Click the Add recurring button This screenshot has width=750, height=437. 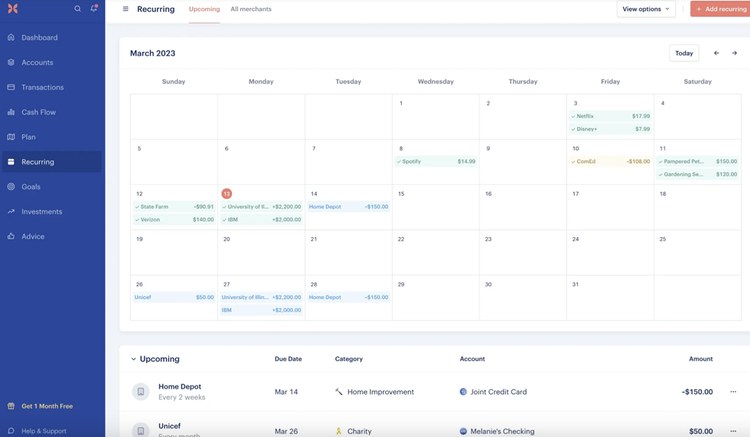720,9
